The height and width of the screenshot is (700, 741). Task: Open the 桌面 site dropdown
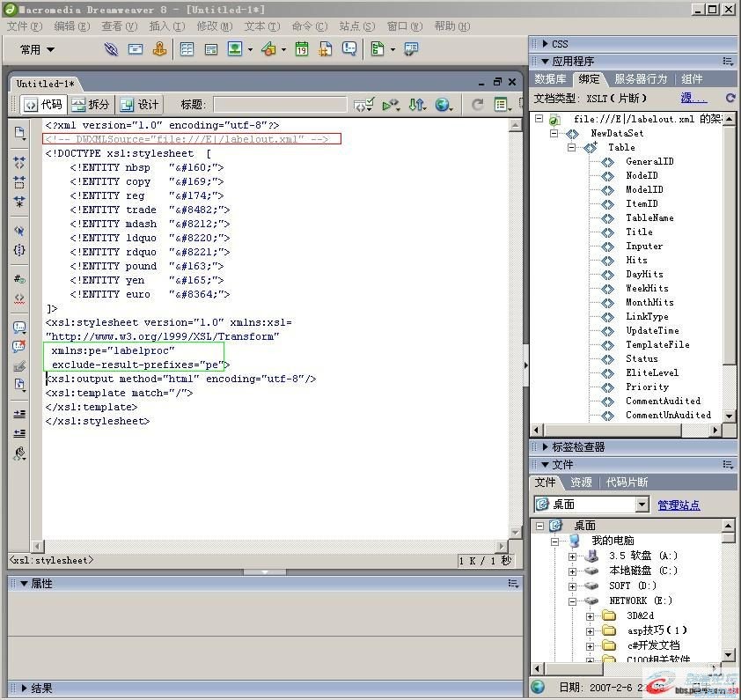(x=641, y=505)
